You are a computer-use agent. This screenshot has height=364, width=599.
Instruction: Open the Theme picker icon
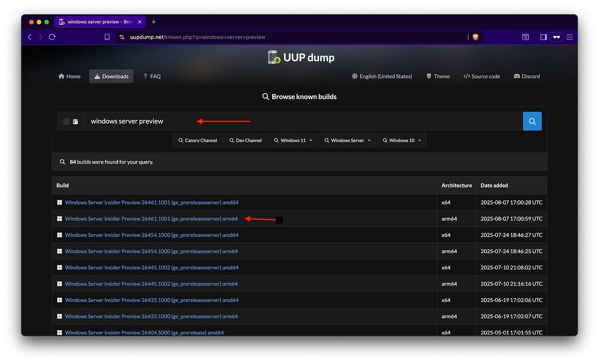click(429, 76)
